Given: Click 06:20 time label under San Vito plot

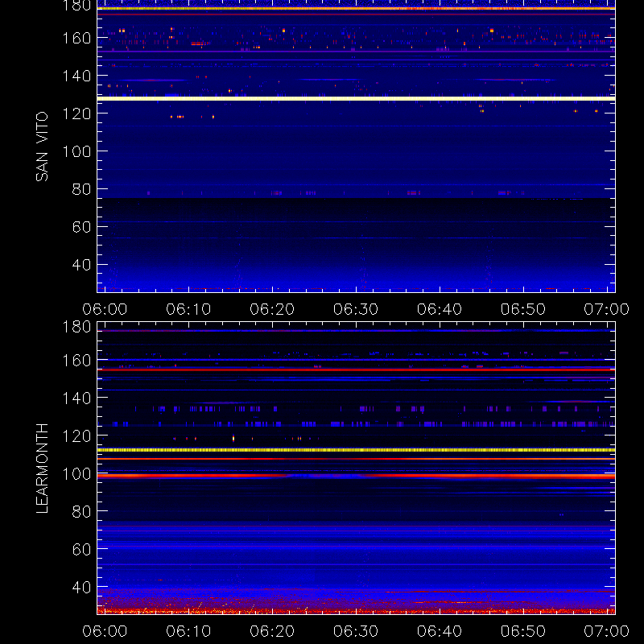Looking at the screenshot, I should (x=272, y=309).
